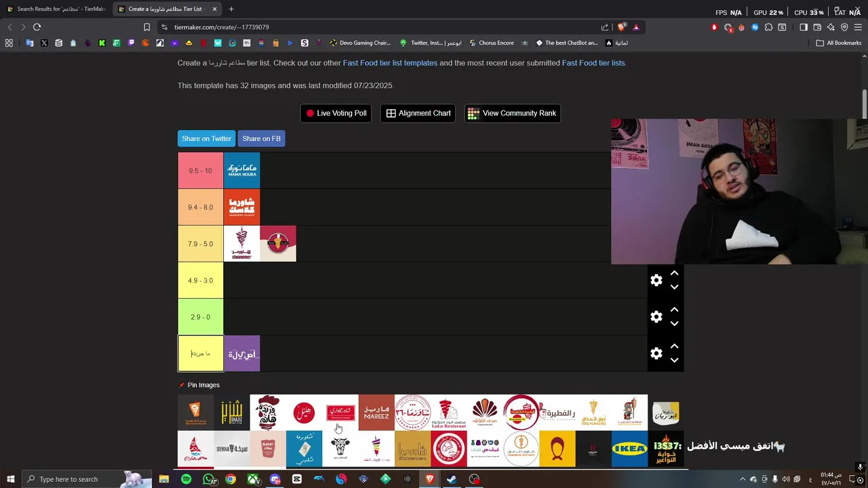The height and width of the screenshot is (488, 868).
Task: Open settings gear for the 4.9 - 3.0 tier
Action: tap(656, 280)
